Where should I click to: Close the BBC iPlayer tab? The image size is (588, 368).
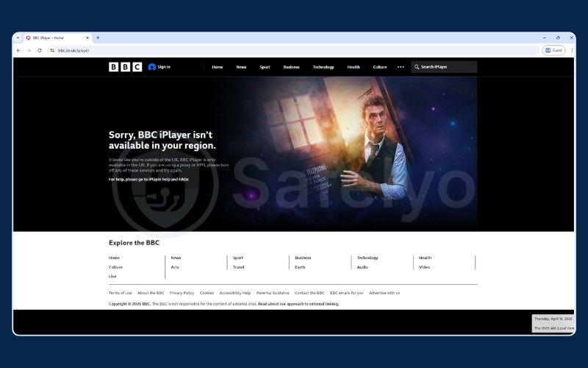[x=87, y=38]
